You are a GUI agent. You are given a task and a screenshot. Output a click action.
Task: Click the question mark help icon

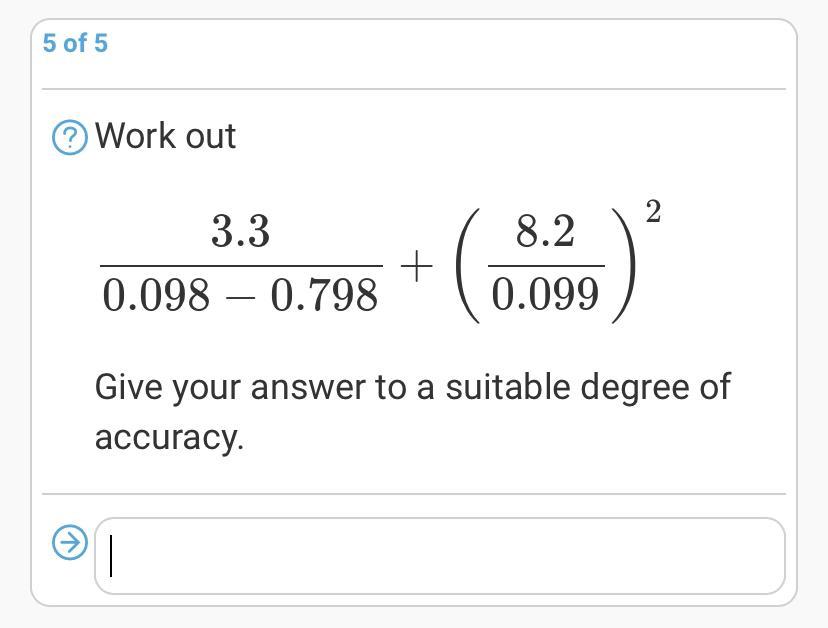click(x=70, y=137)
